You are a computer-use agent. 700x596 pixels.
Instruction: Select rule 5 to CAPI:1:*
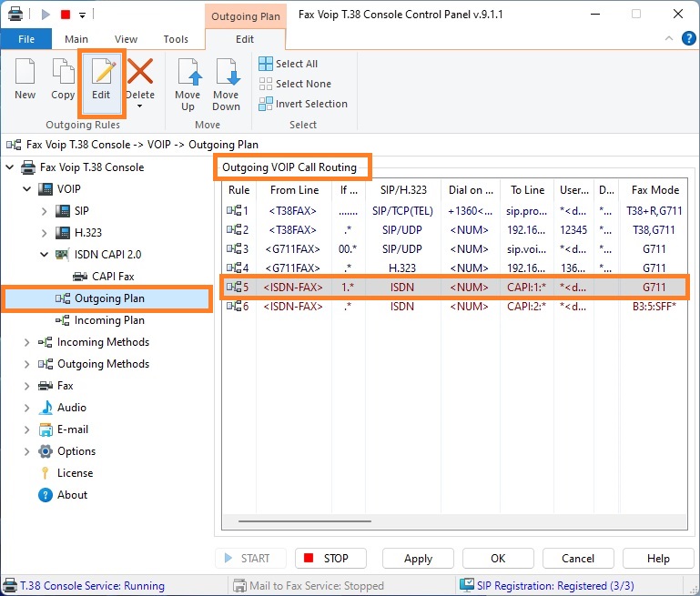coord(454,288)
